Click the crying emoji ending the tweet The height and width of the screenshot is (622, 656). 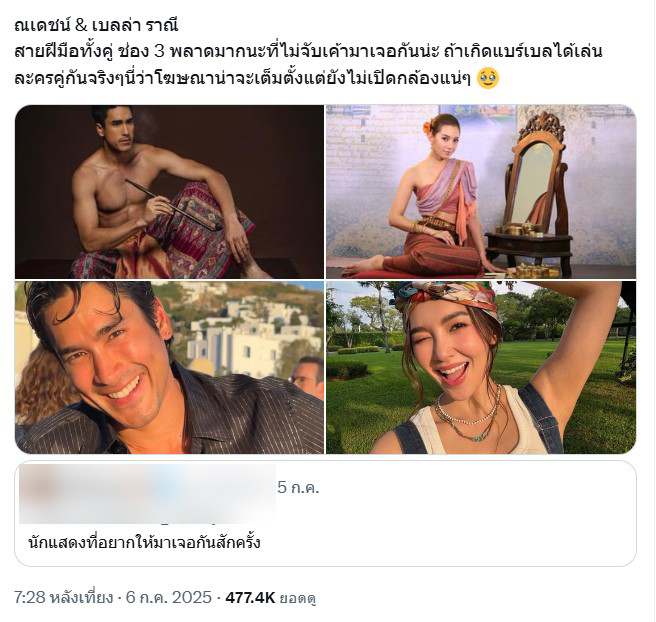[x=488, y=79]
